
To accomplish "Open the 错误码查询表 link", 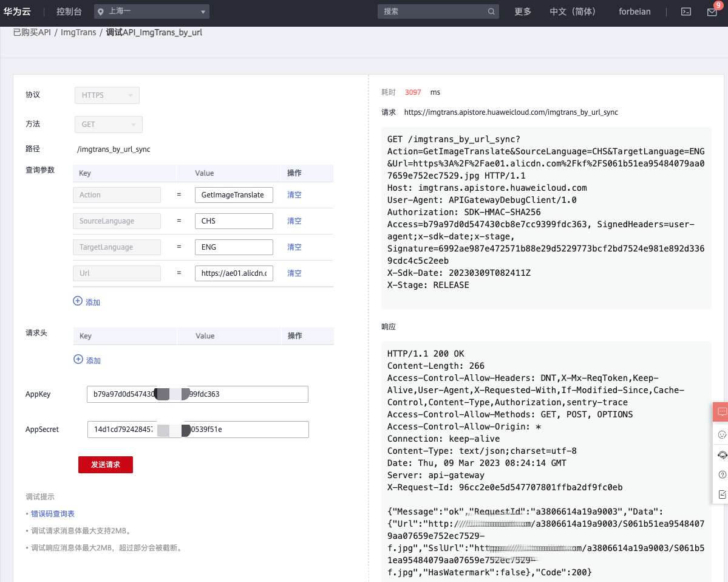I will (53, 514).
